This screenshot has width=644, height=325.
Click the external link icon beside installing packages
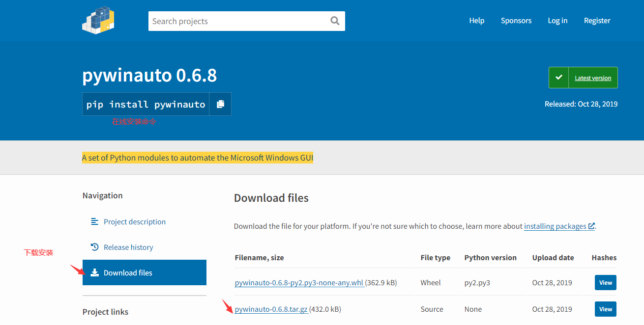(591, 226)
